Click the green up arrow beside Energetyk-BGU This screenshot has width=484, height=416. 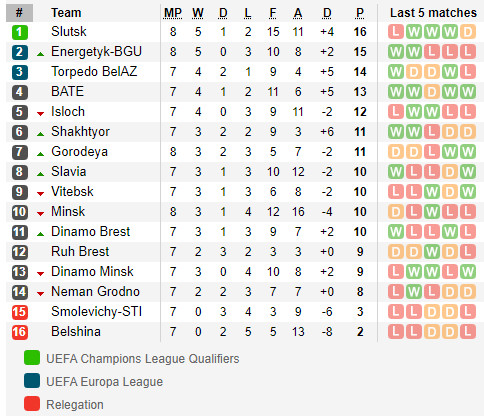click(x=40, y=54)
